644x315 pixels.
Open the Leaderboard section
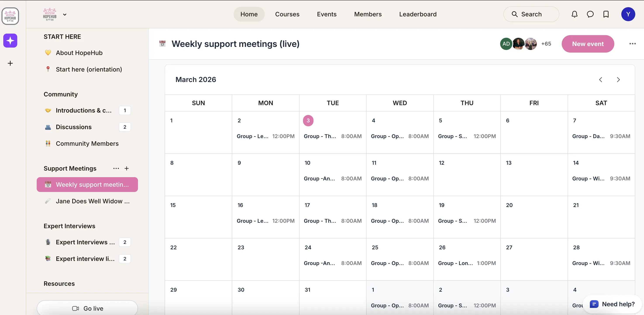418,14
